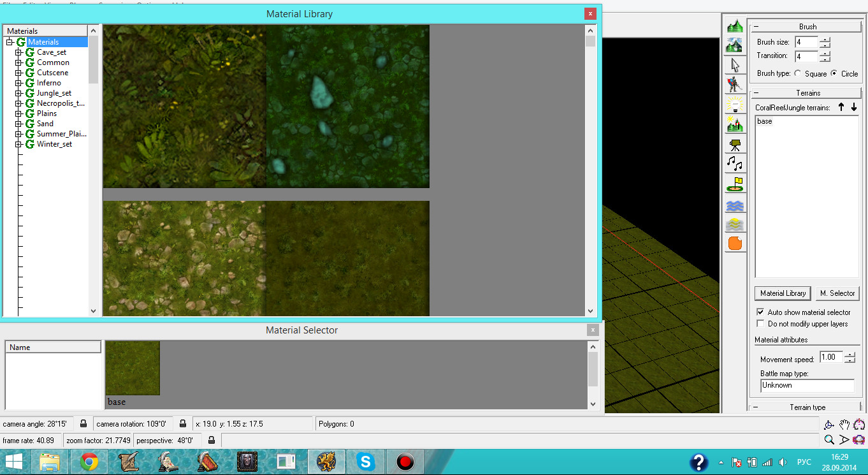Select the Cutscene material folder

(x=52, y=73)
